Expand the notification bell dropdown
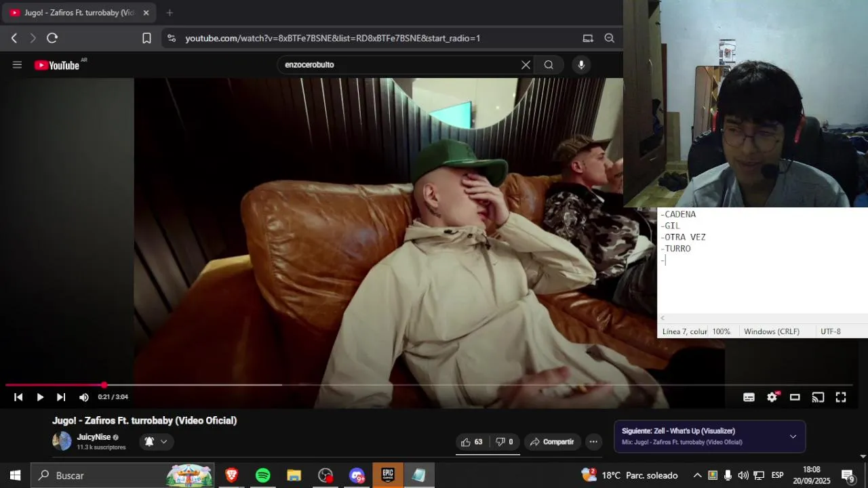The height and width of the screenshot is (488, 868). [157, 442]
